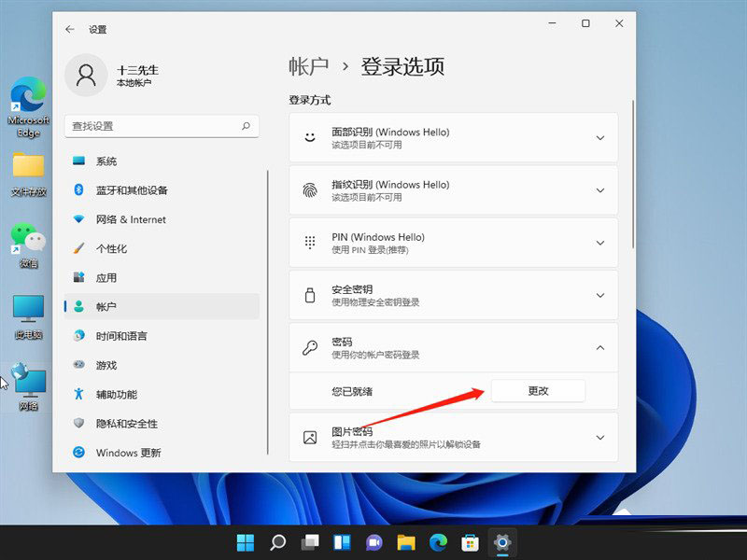Viewport: 747px width, 560px height.
Task: Click the 查找设置 search input field
Action: (x=149, y=126)
